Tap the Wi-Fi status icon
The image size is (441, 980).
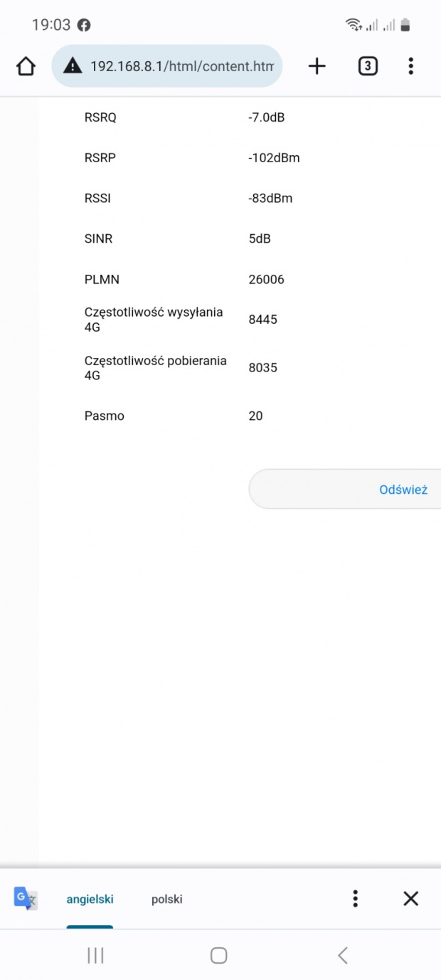(x=354, y=26)
